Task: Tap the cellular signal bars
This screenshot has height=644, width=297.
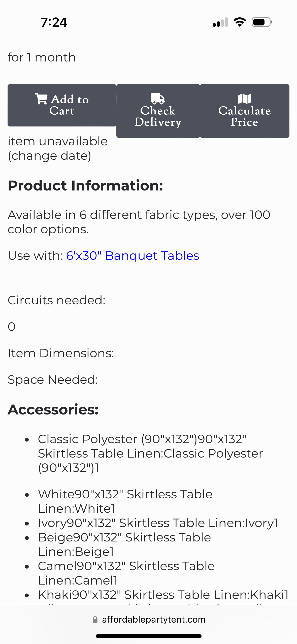Action: [220, 22]
